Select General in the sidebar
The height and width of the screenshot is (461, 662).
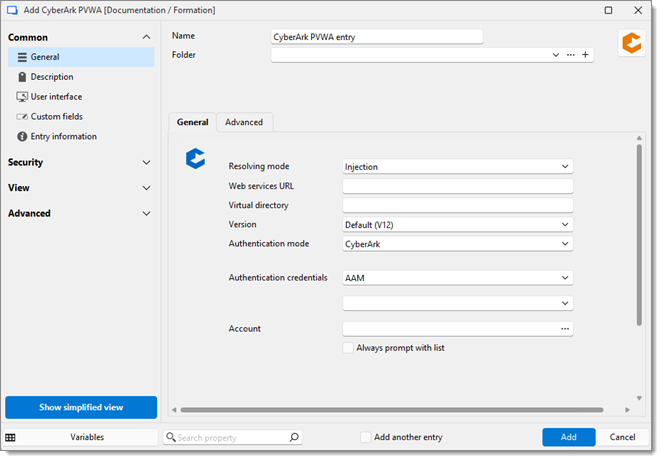(x=81, y=57)
